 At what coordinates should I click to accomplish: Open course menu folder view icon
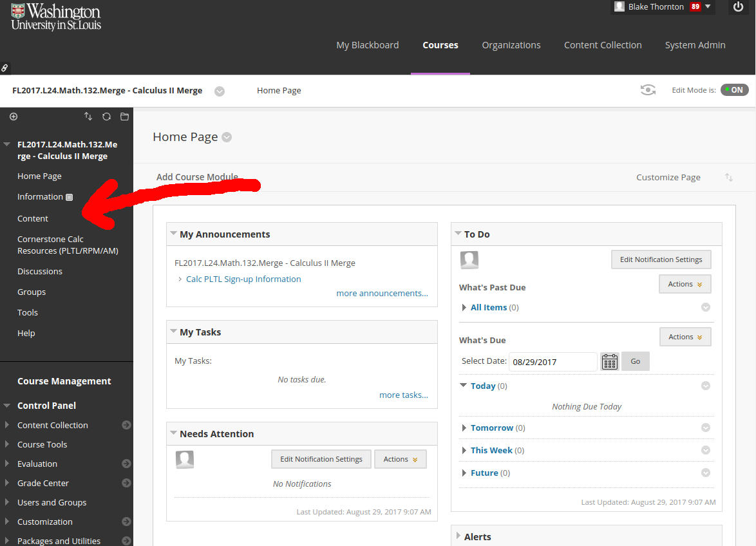tap(124, 117)
